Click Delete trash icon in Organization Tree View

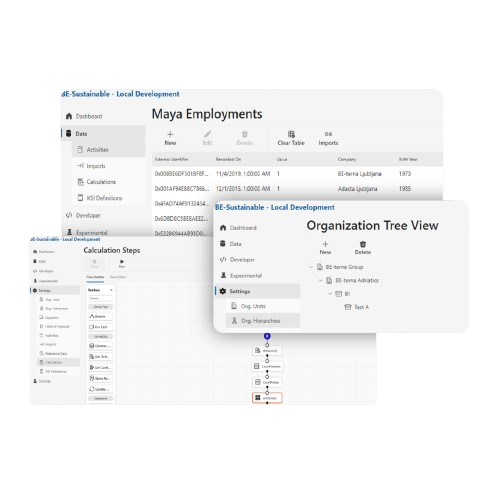coord(363,244)
